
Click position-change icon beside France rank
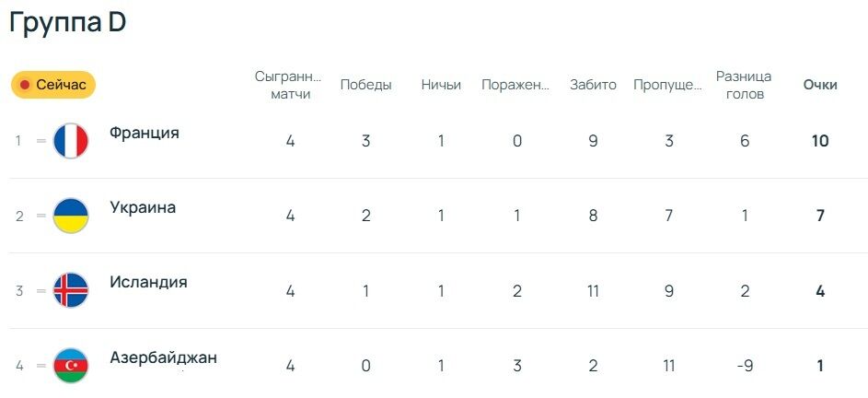pyautogui.click(x=41, y=141)
